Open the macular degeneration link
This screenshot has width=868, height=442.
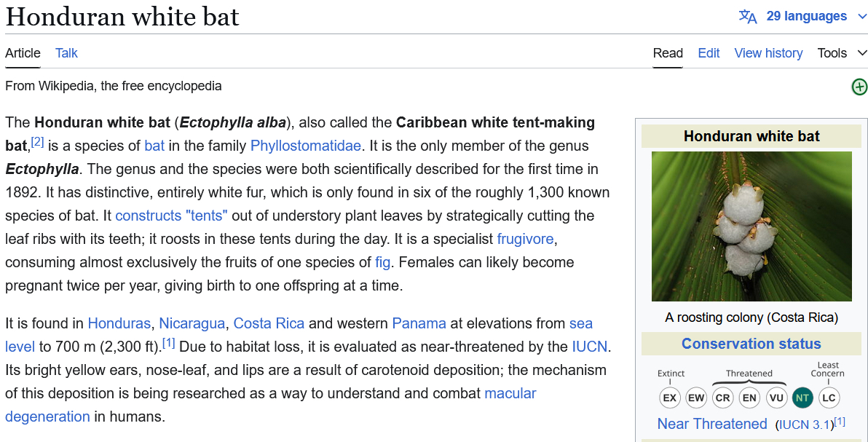[x=510, y=394]
